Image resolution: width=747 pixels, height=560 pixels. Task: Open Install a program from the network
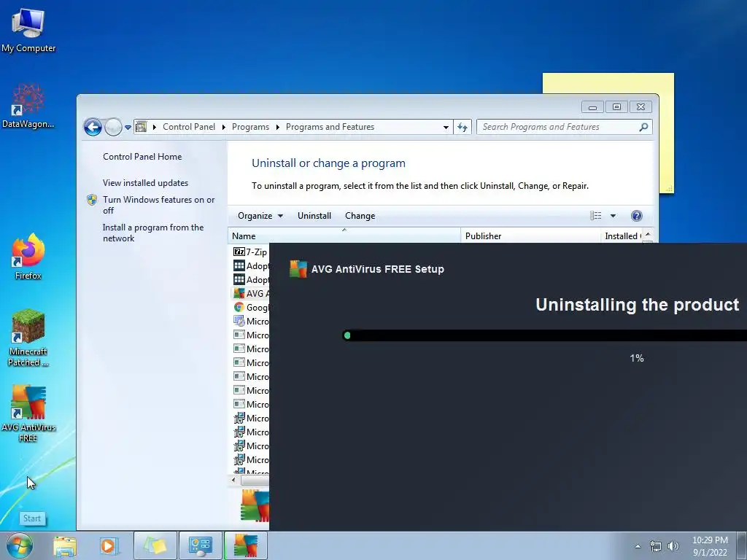153,233
